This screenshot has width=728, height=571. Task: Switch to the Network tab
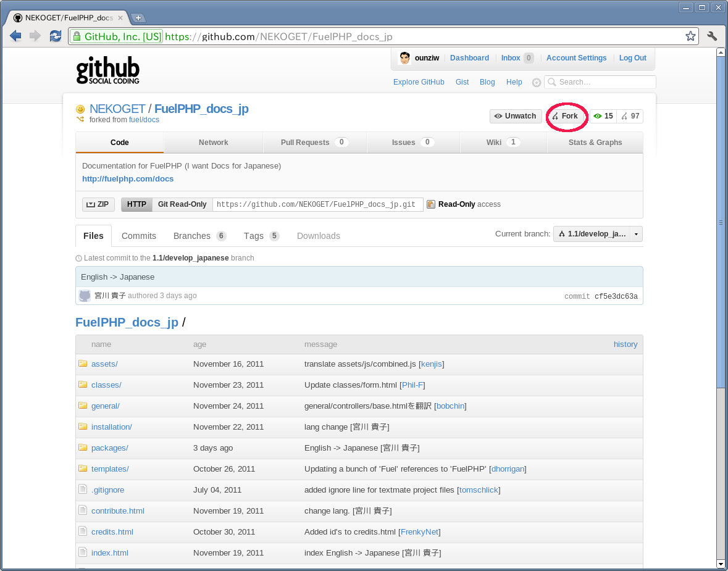pyautogui.click(x=213, y=143)
